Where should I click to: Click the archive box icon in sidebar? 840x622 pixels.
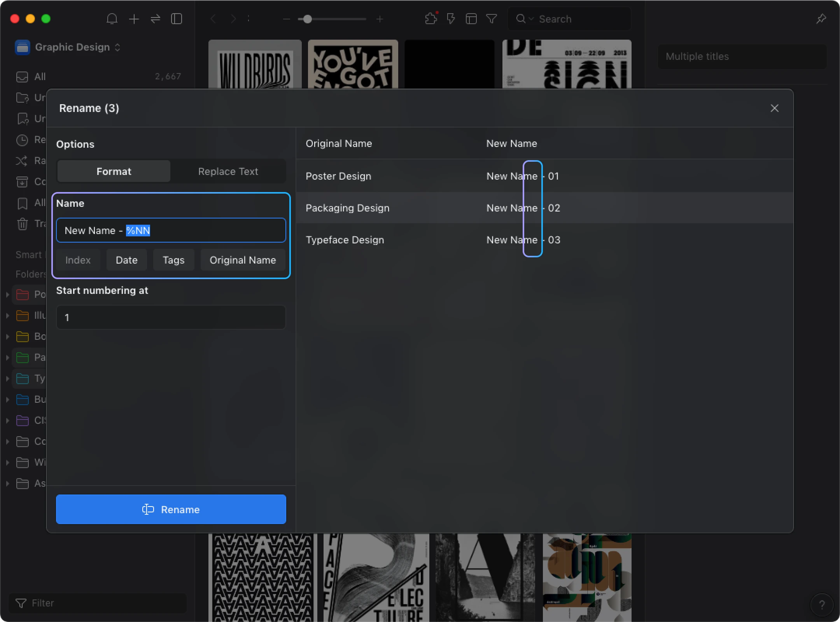22,182
